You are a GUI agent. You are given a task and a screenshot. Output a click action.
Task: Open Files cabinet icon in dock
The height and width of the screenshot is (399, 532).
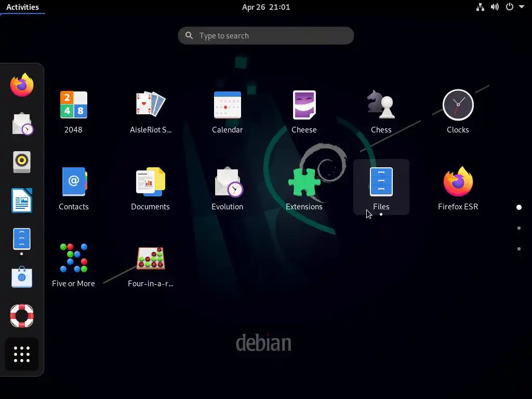[x=22, y=239]
